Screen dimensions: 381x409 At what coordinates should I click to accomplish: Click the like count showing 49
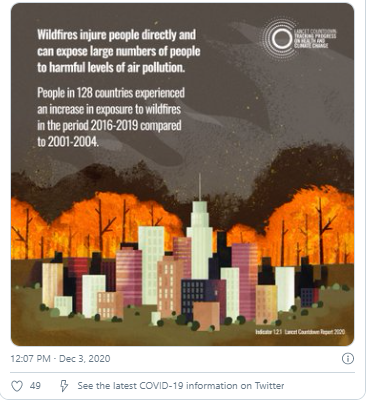35,386
